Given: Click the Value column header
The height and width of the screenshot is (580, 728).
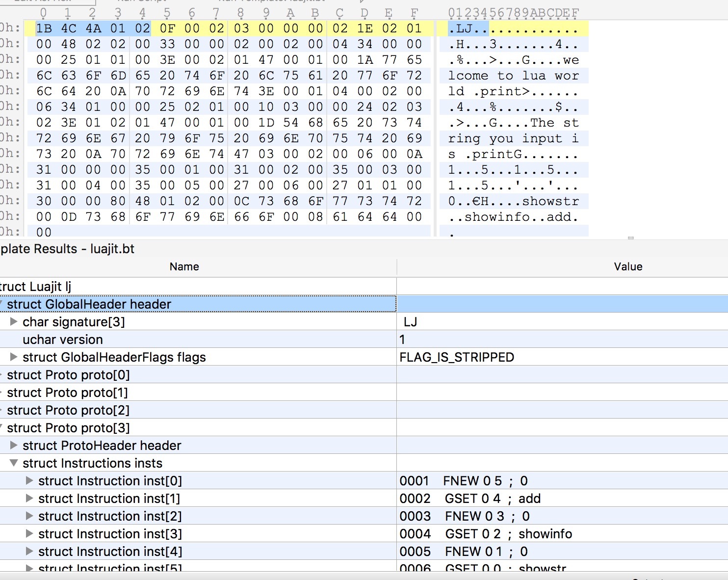Looking at the screenshot, I should point(627,266).
